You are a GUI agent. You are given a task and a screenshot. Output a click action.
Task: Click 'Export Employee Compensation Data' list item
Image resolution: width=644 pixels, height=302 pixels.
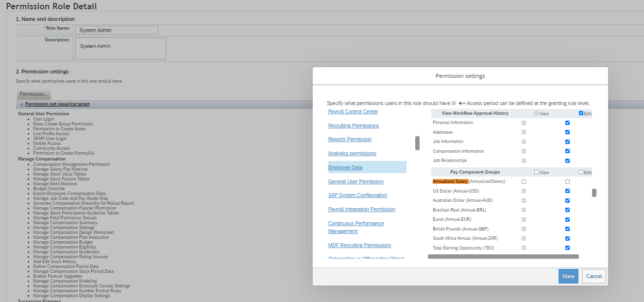69,194
